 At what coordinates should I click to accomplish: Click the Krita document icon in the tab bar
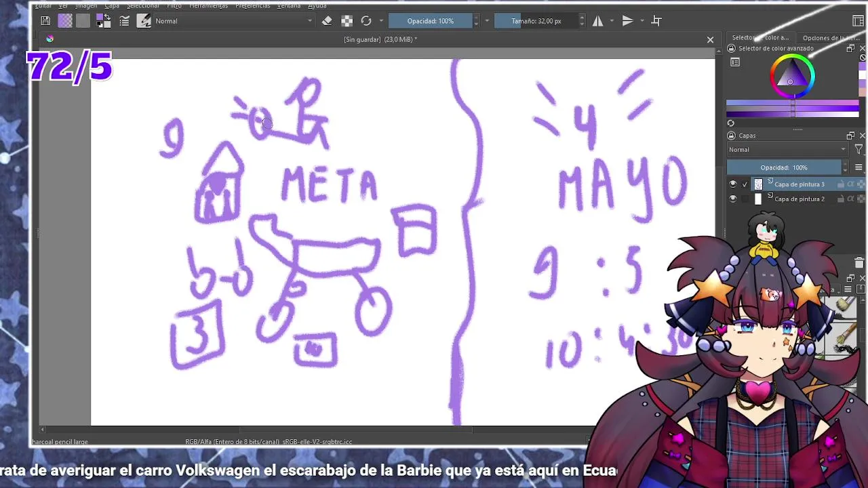tap(50, 39)
